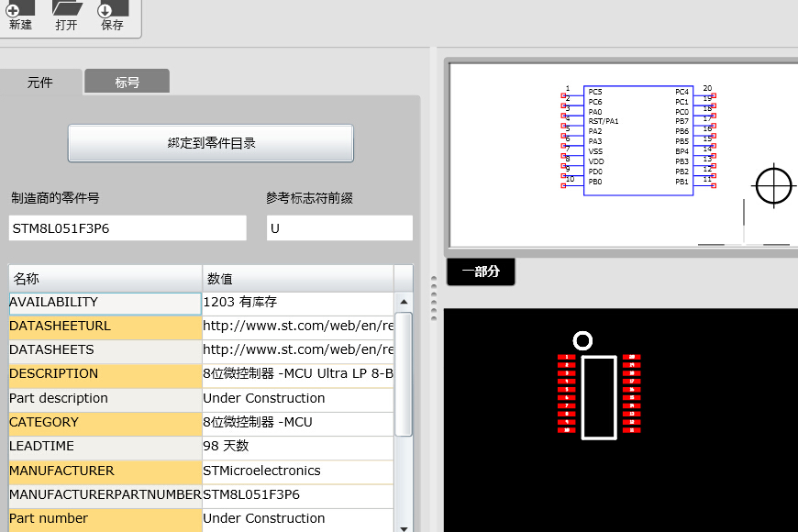Image resolution: width=798 pixels, height=532 pixels.
Task: Select the MANUFACTURERPARTNUMBER row name
Action: 105,496
